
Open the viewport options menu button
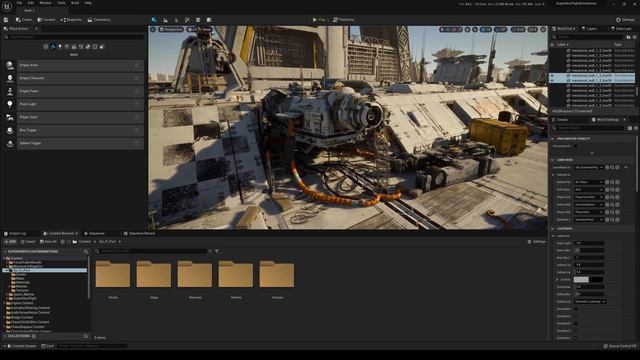153,29
